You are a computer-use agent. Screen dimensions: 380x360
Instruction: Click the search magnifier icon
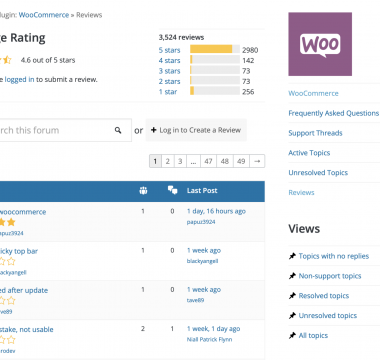point(118,130)
